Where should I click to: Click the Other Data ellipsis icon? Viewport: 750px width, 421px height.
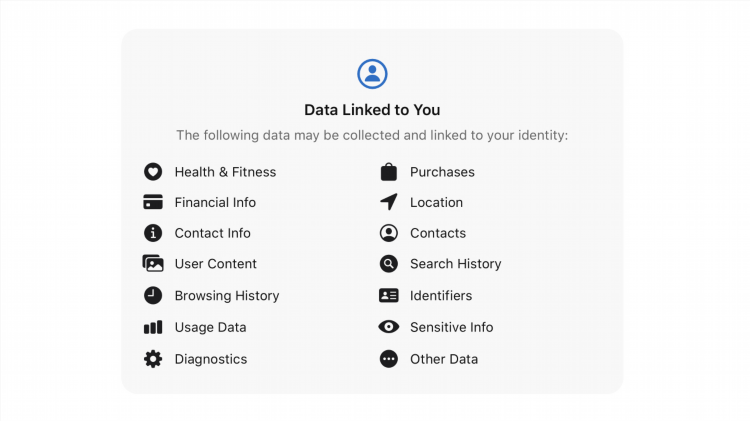pyautogui.click(x=389, y=359)
